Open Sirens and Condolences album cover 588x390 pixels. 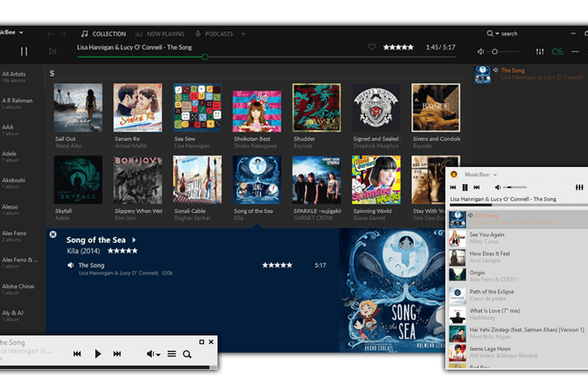click(436, 108)
